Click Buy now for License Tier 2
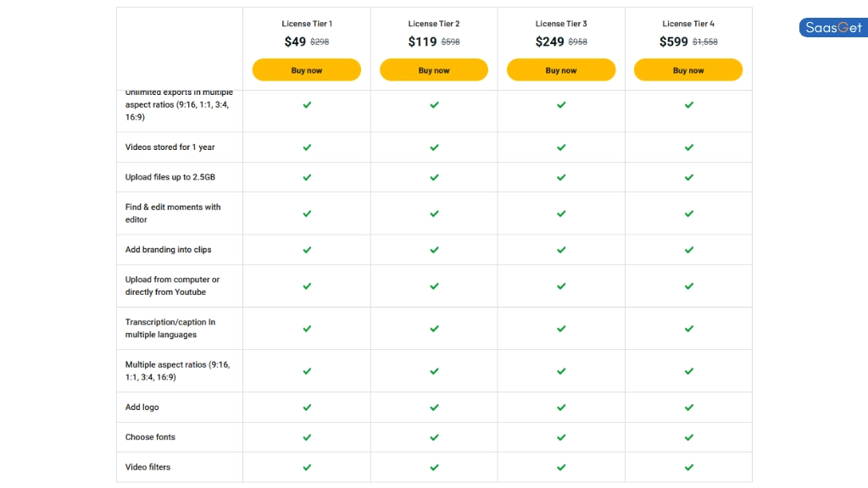868x488 pixels. pos(434,70)
